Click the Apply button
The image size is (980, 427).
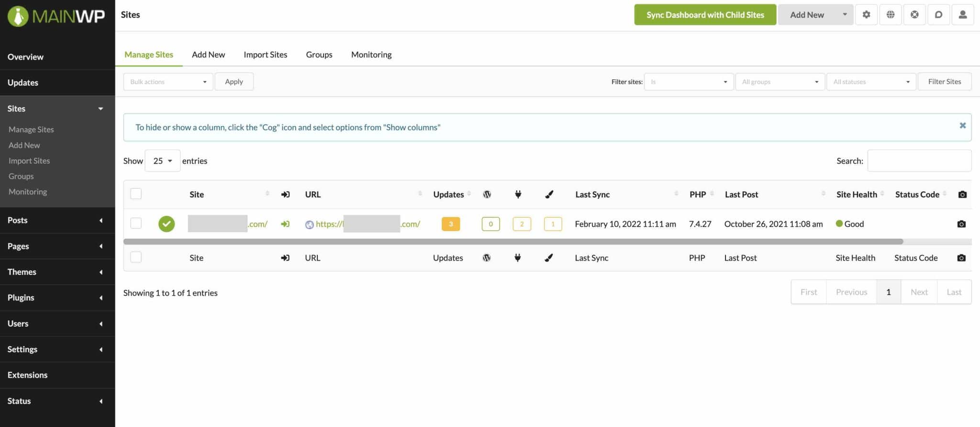(x=234, y=82)
